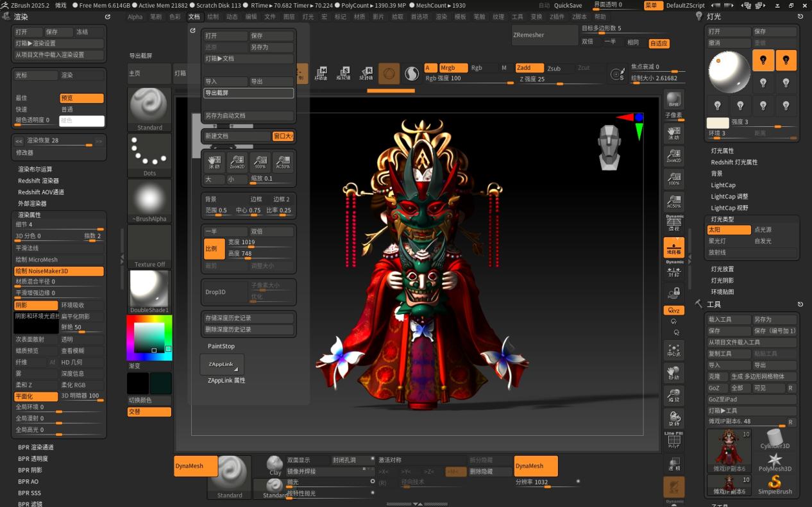Expand the 灯光属性 section
Screen dimensions: 812x507
coord(722,151)
